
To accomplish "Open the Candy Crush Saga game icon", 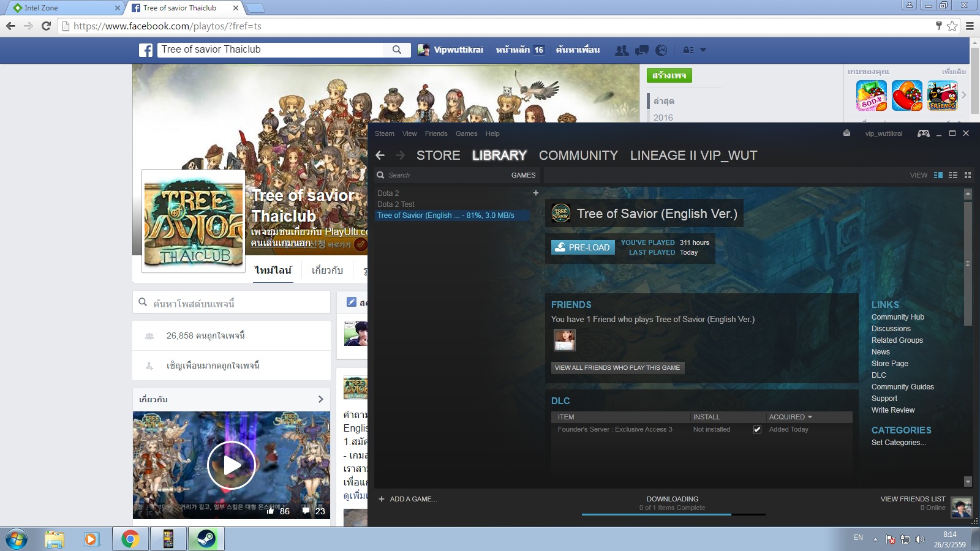I will click(907, 96).
